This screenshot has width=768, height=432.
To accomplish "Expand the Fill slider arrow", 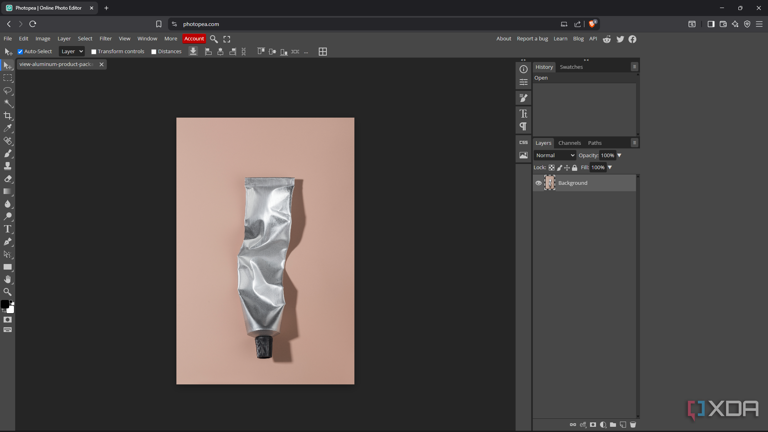I will (610, 168).
